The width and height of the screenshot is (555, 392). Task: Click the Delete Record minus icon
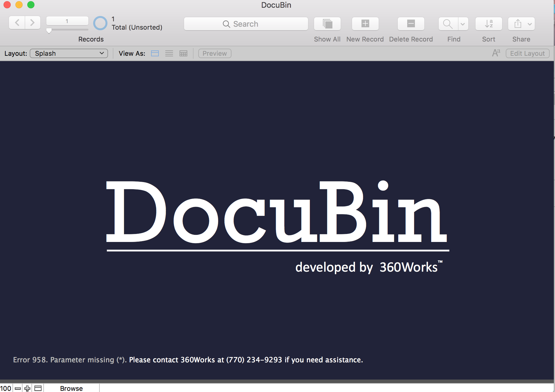pyautogui.click(x=411, y=24)
